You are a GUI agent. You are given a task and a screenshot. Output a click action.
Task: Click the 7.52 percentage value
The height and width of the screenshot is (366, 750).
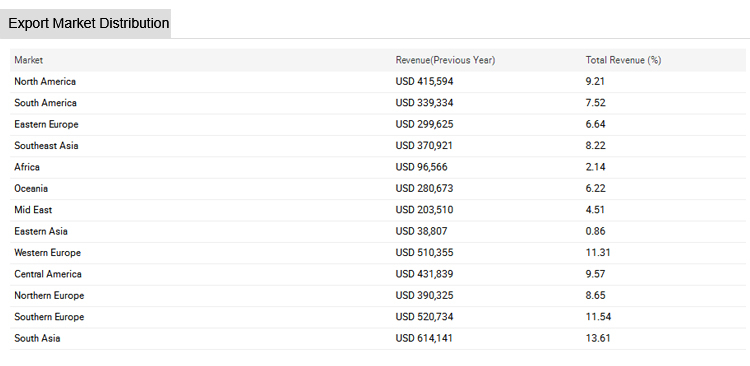pos(596,103)
